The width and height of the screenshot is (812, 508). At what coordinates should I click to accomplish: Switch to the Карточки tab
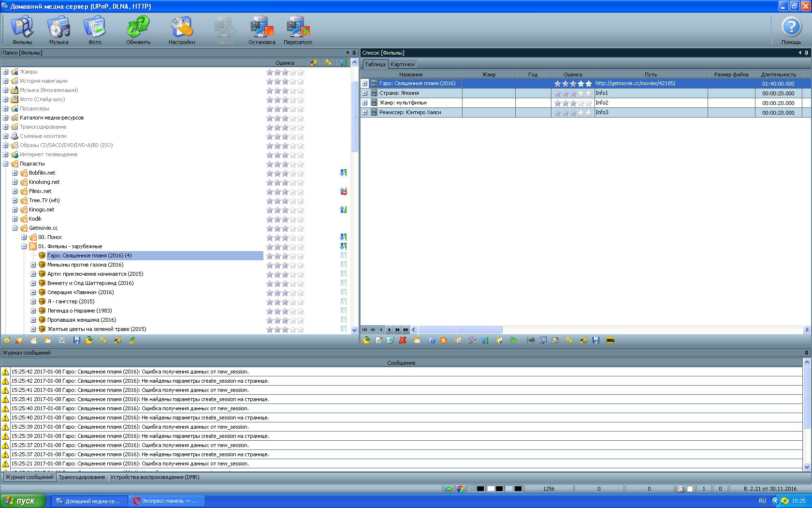[x=402, y=64]
